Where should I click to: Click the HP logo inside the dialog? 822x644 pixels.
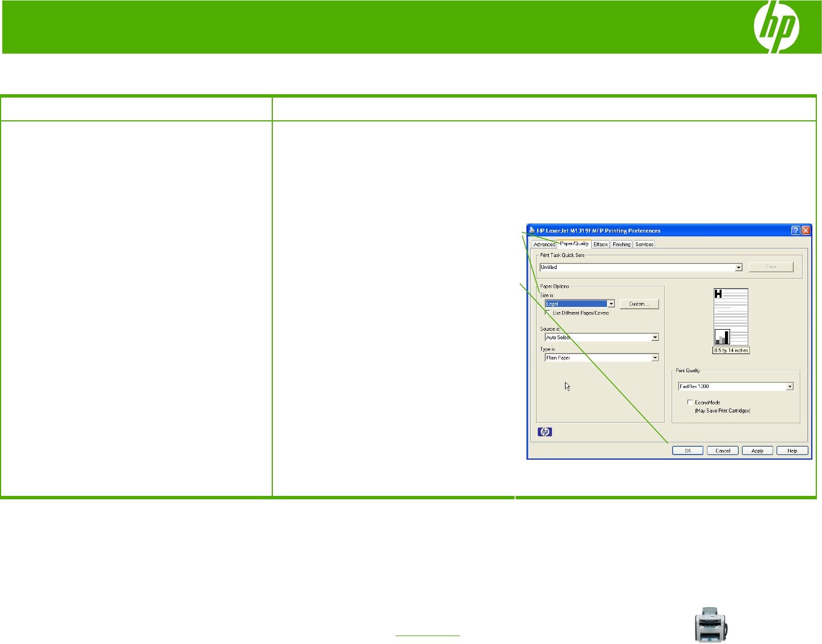(x=545, y=432)
